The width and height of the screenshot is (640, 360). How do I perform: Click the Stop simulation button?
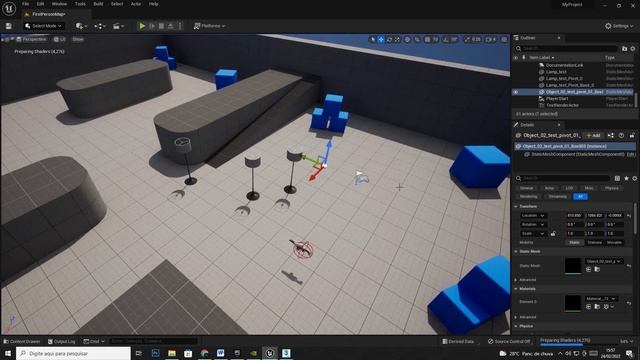pos(161,26)
